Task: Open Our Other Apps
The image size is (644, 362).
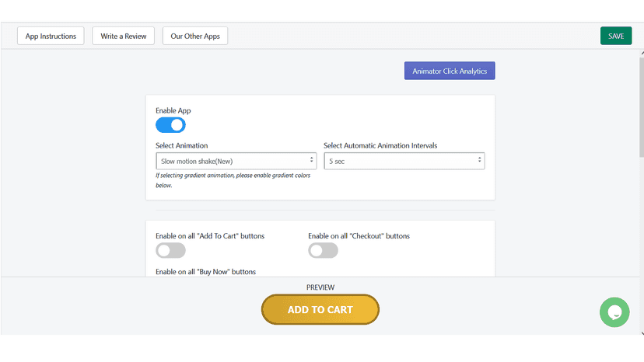Action: tap(195, 36)
